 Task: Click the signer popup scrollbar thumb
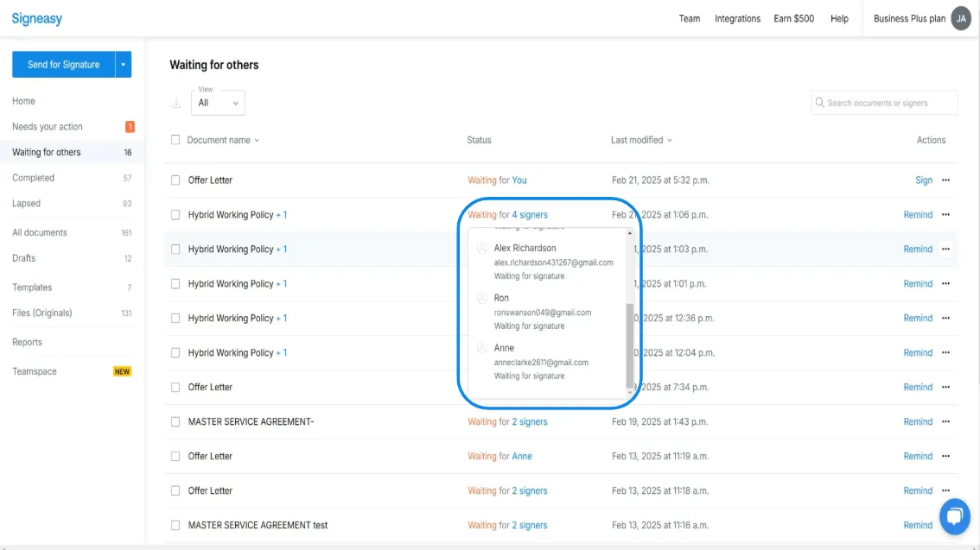click(x=629, y=346)
